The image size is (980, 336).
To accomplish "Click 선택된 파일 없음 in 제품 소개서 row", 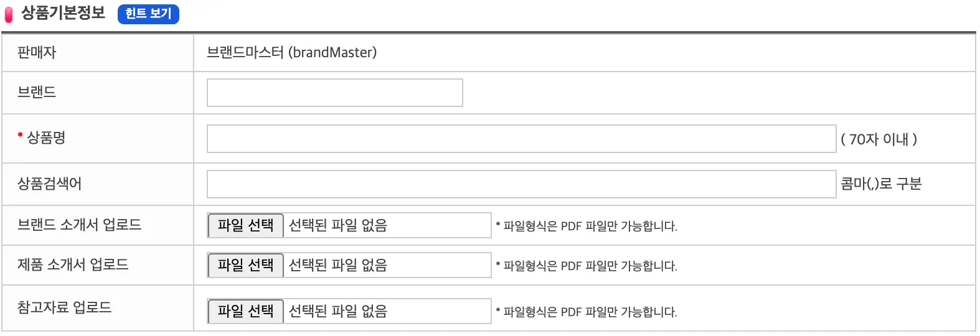I will pos(338,265).
